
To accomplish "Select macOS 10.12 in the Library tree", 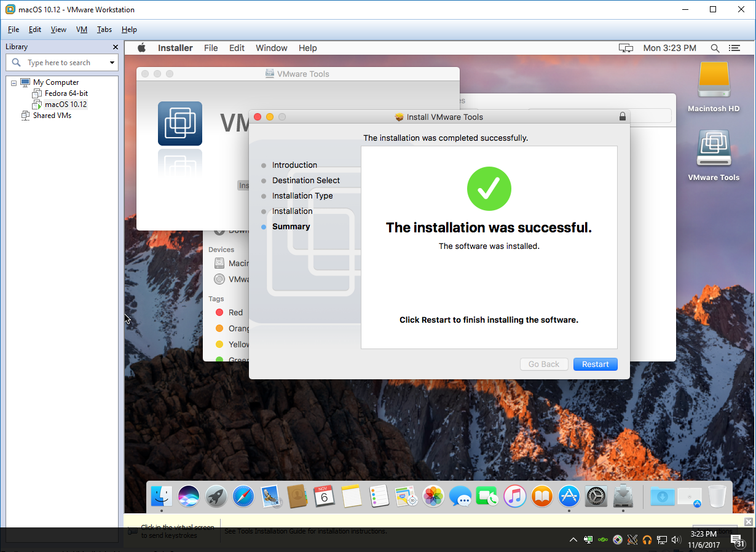I will click(66, 104).
